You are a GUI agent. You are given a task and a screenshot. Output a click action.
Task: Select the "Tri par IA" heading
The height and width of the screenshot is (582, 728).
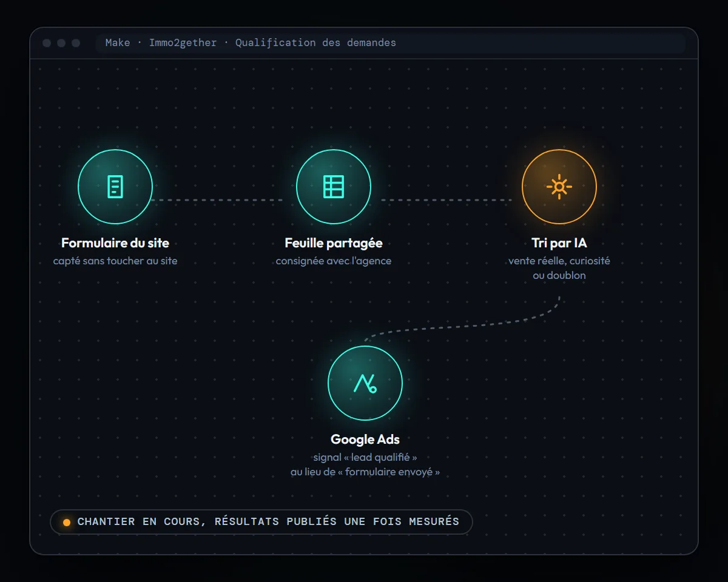pos(559,243)
